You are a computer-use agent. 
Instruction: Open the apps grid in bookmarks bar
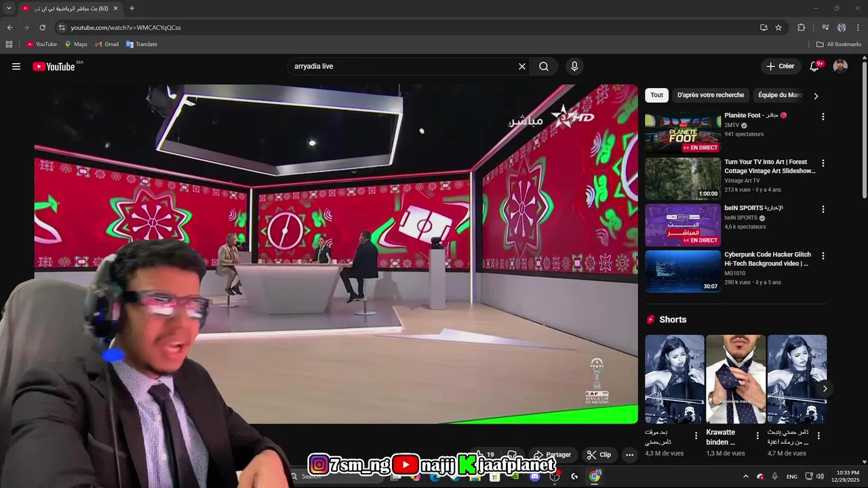9,44
